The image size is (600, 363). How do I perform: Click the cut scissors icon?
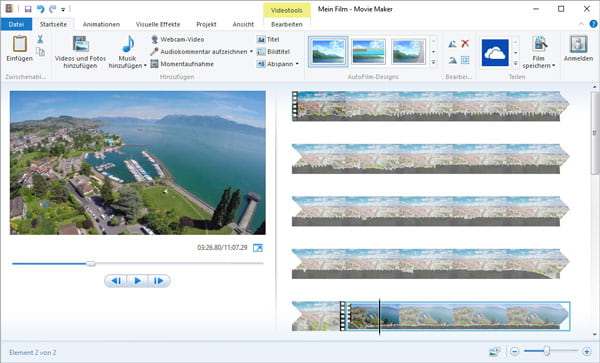coord(40,39)
